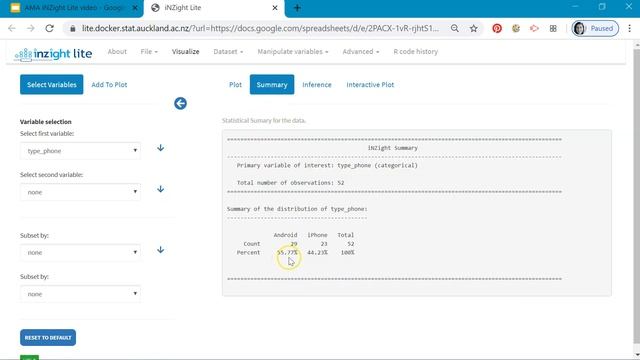Screen dimensions: 640x360
Task: Open the About menu item
Action: pyautogui.click(x=117, y=51)
